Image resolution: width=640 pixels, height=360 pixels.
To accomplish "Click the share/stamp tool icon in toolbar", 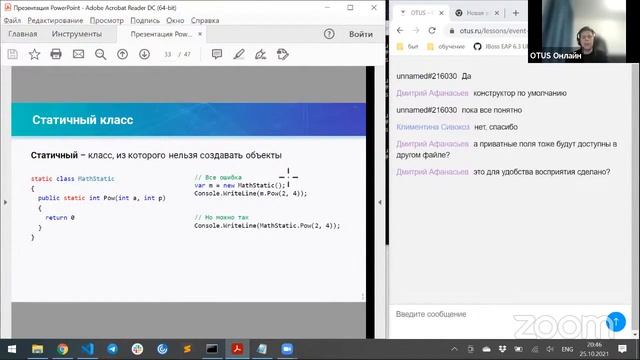I will [282, 54].
